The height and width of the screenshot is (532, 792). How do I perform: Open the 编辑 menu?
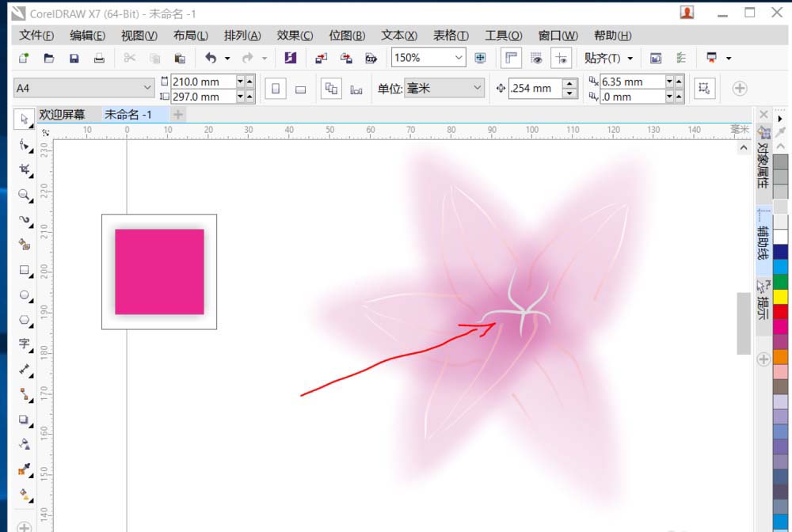coord(87,36)
